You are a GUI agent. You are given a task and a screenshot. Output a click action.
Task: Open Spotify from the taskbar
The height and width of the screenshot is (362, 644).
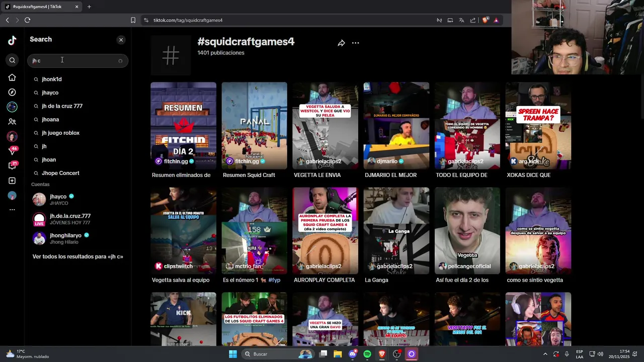click(x=367, y=354)
